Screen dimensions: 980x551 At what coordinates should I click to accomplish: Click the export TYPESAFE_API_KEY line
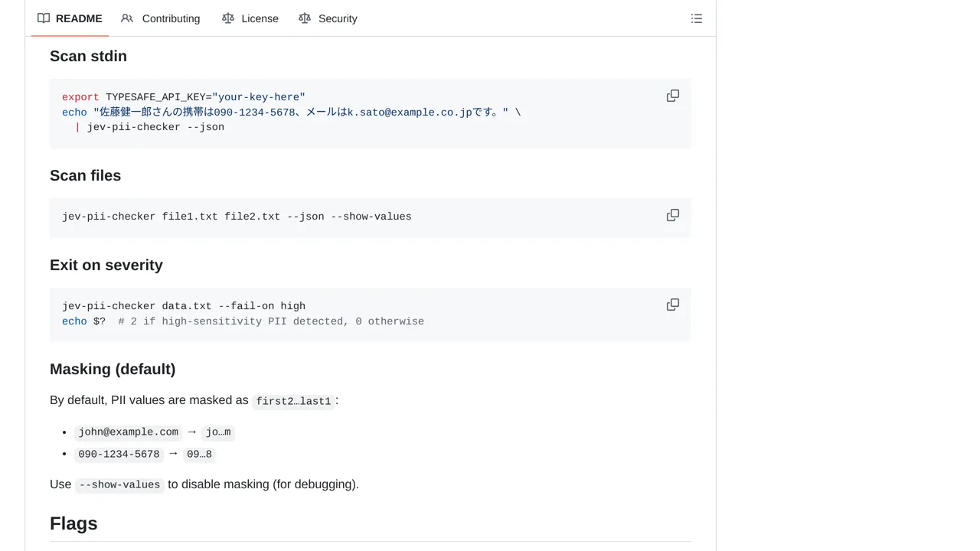(x=184, y=97)
